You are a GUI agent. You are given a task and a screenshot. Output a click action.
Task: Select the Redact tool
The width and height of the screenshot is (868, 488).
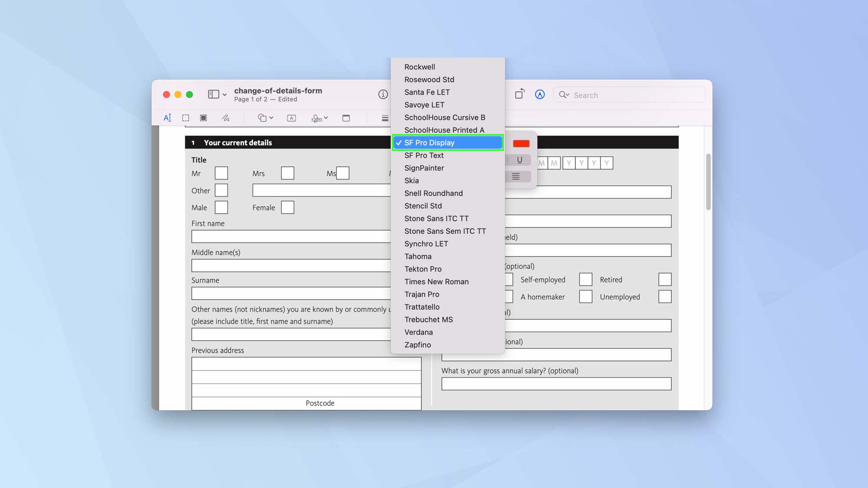coord(203,118)
